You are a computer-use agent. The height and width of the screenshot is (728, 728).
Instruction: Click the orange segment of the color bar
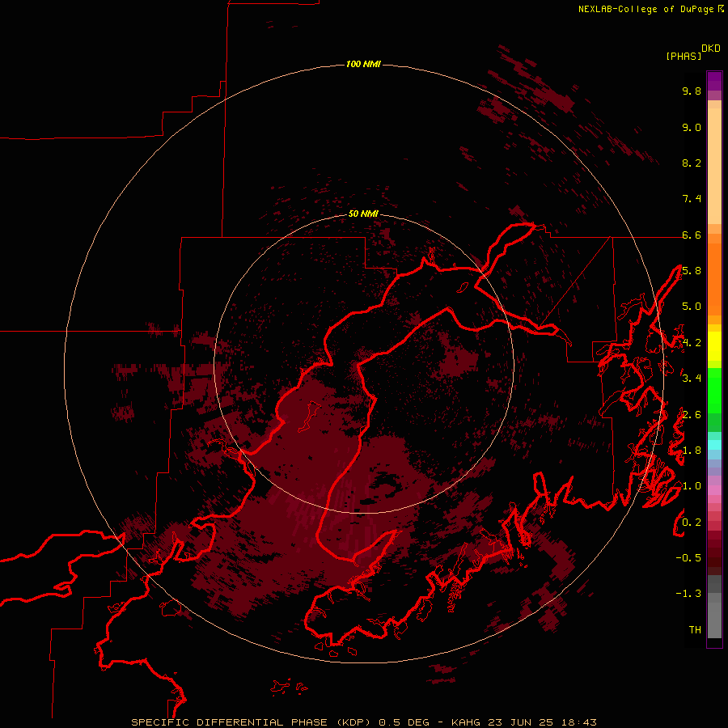tap(714, 279)
